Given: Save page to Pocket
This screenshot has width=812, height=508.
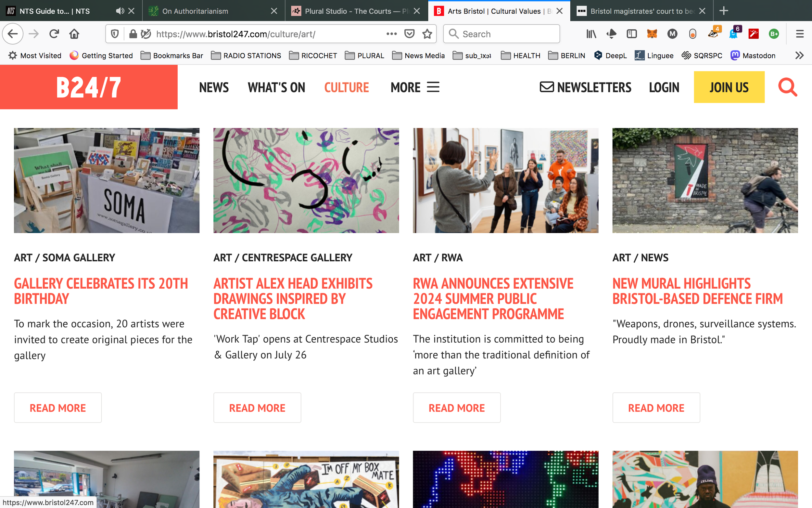Looking at the screenshot, I should [x=410, y=34].
